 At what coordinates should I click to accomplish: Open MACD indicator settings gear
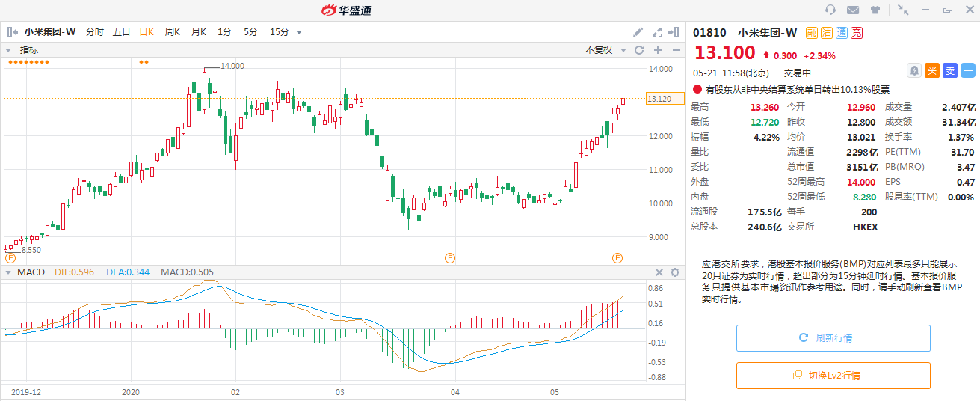(674, 272)
